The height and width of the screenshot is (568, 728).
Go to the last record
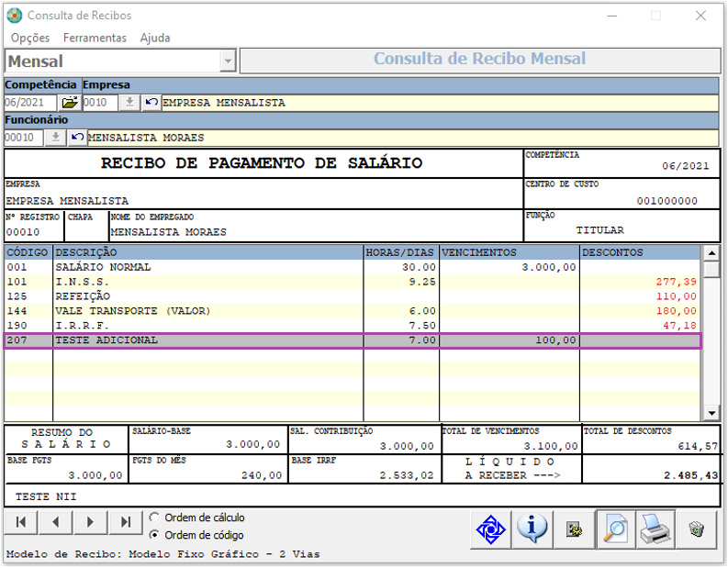pyautogui.click(x=126, y=522)
